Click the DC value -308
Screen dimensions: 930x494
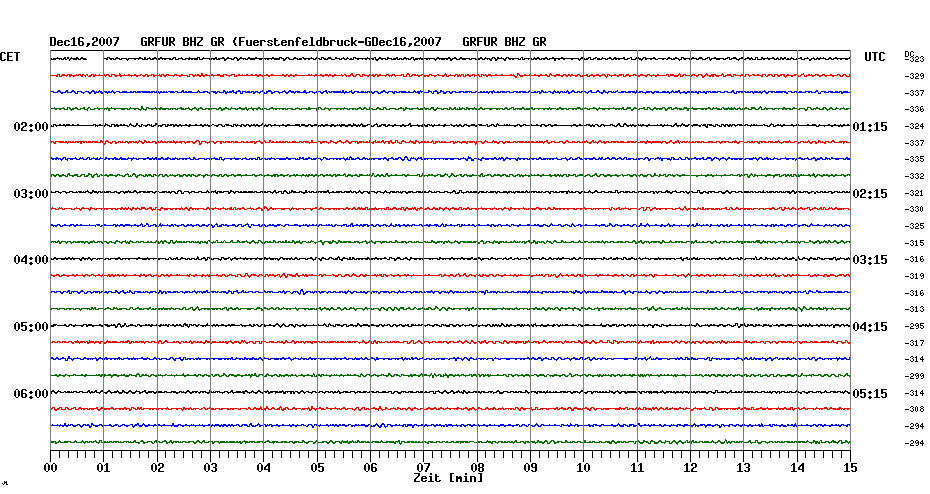(x=914, y=409)
